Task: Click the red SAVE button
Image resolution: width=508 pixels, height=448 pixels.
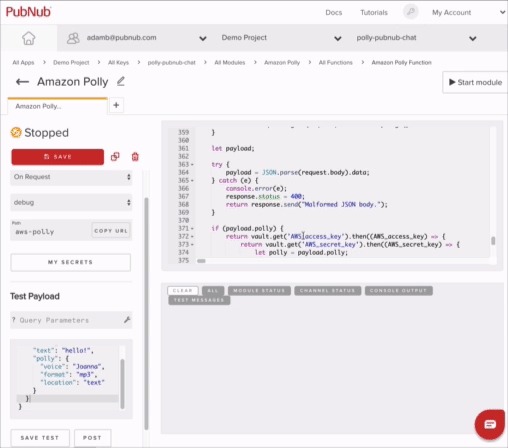Action: (58, 157)
